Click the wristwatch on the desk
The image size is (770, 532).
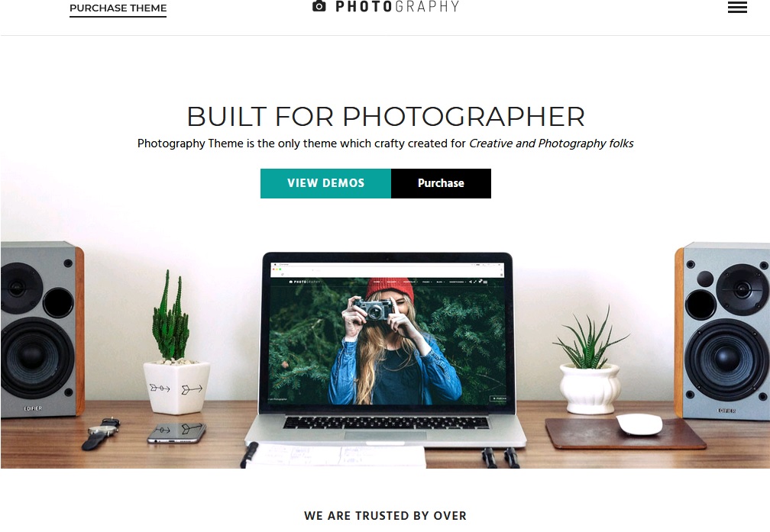tap(101, 433)
